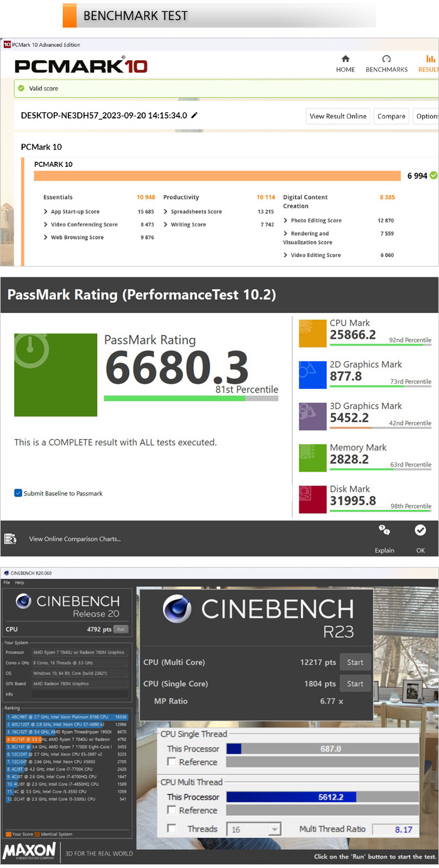The height and width of the screenshot is (868, 439).
Task: Click the MAXON logo
Action: [x=28, y=851]
